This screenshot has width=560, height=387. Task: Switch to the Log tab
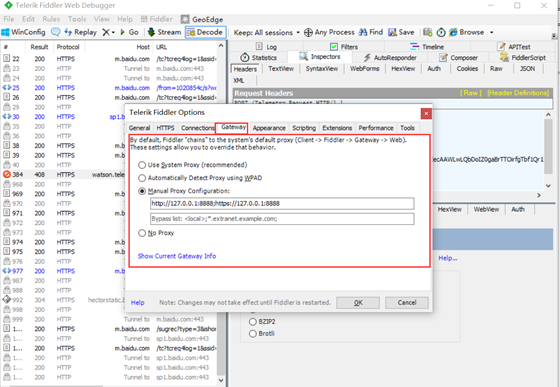click(x=266, y=47)
